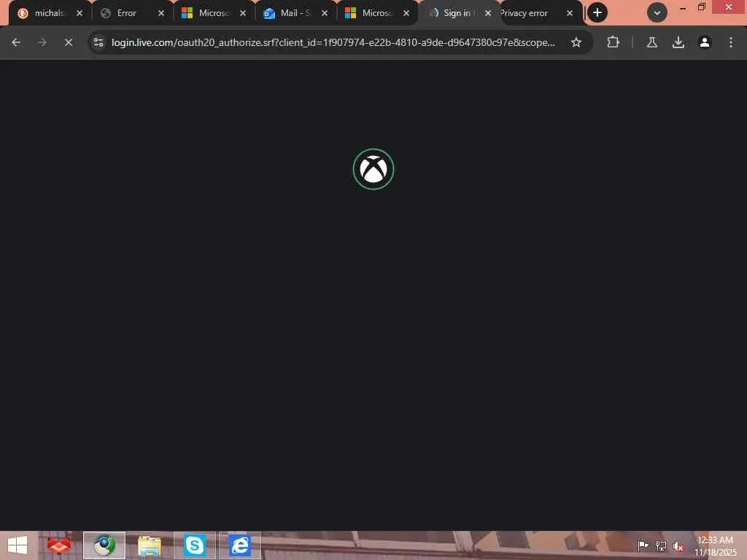Launch Skype from the taskbar
The height and width of the screenshot is (560, 747).
(x=194, y=545)
